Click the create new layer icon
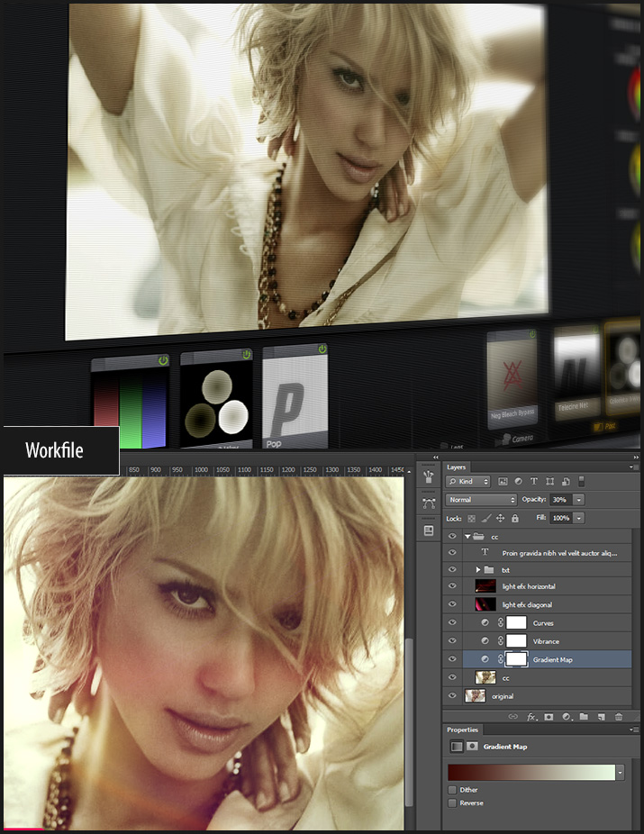Viewport: 644px width, 834px height. (601, 716)
